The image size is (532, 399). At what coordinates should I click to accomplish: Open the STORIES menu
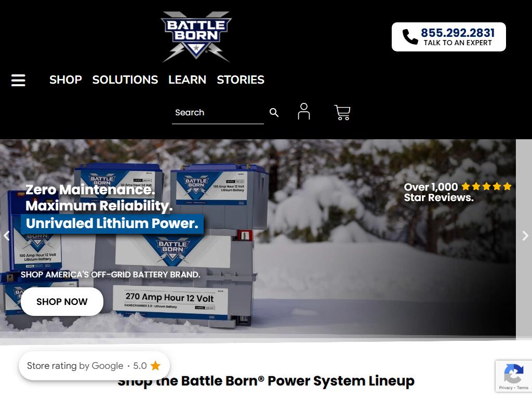(x=241, y=79)
